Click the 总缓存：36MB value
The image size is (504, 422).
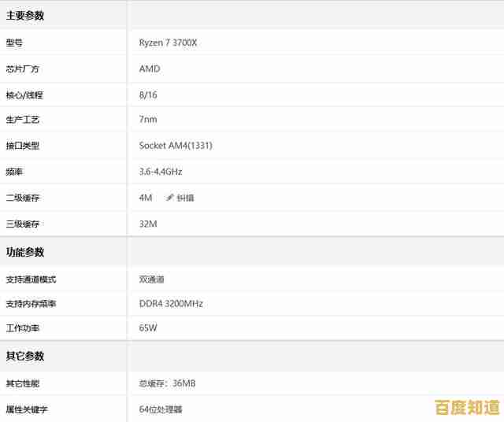coord(167,383)
